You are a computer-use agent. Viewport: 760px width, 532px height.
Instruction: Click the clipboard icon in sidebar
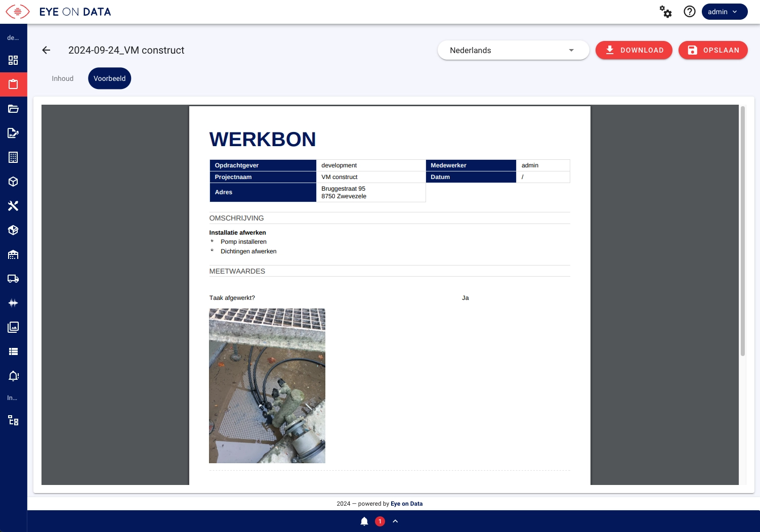coord(13,84)
